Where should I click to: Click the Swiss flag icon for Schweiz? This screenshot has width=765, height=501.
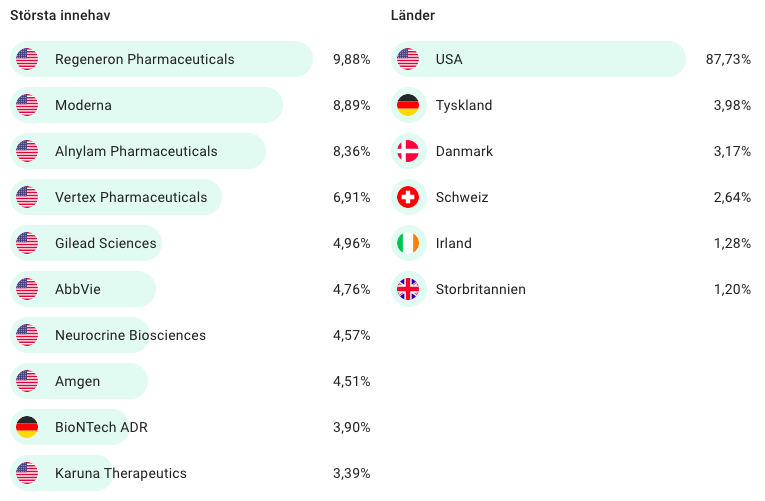pos(408,197)
